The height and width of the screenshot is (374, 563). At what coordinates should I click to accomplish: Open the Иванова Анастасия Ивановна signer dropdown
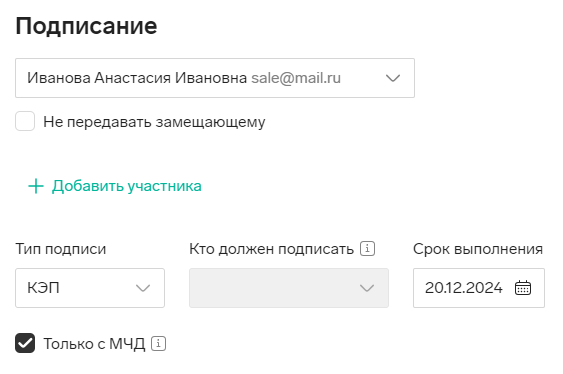pos(215,78)
